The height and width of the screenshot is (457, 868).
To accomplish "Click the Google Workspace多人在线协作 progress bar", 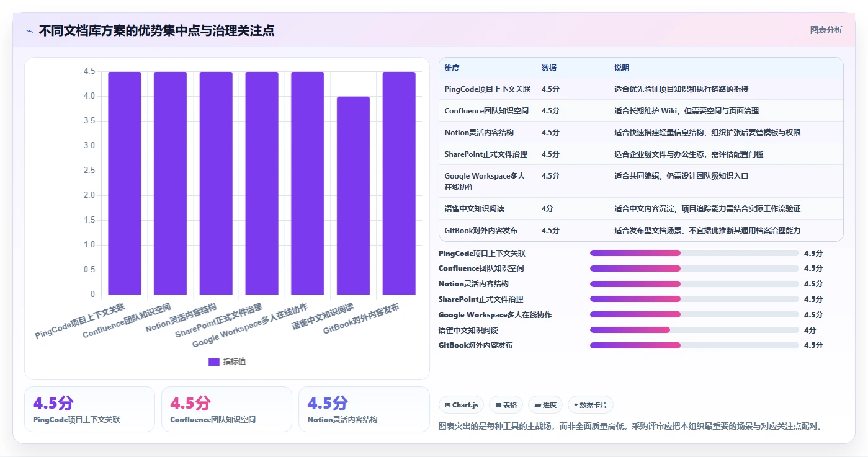I will pyautogui.click(x=694, y=315).
